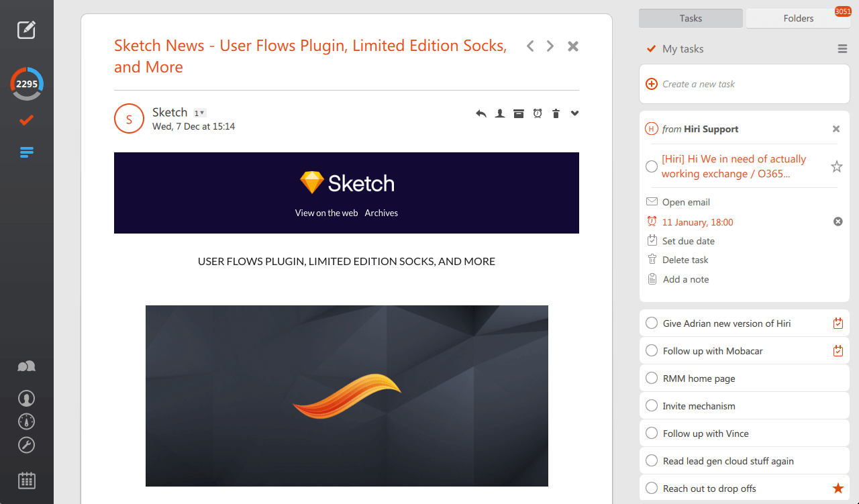Click Open email in task details
Viewport: 859px width, 504px height.
coord(686,202)
